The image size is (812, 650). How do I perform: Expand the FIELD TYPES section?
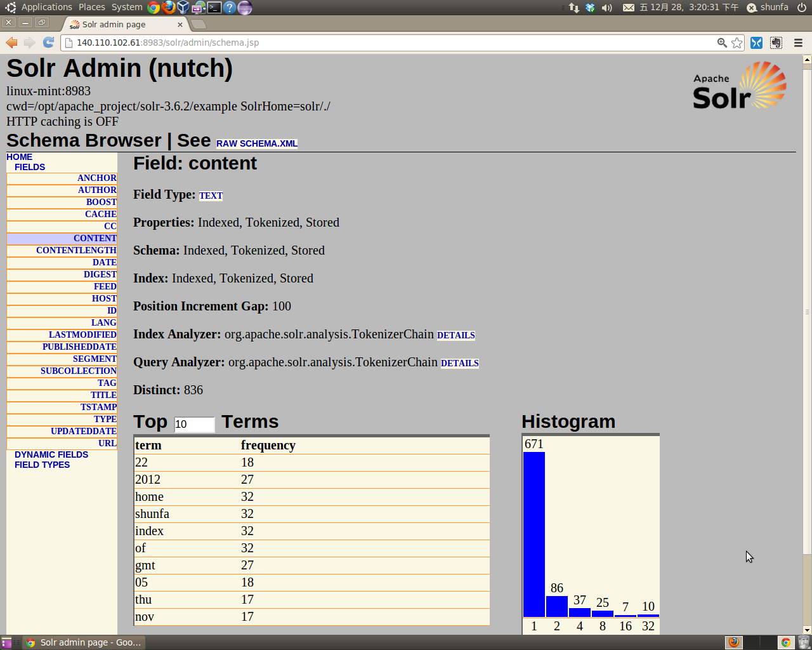tap(42, 465)
